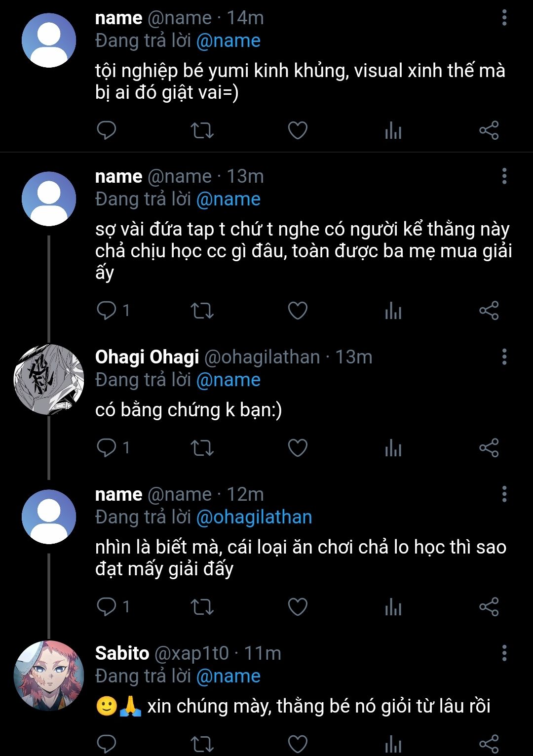Viewport: 533px width, 756px height.
Task: Open more options on Sabito's tweet
Action: click(x=504, y=653)
